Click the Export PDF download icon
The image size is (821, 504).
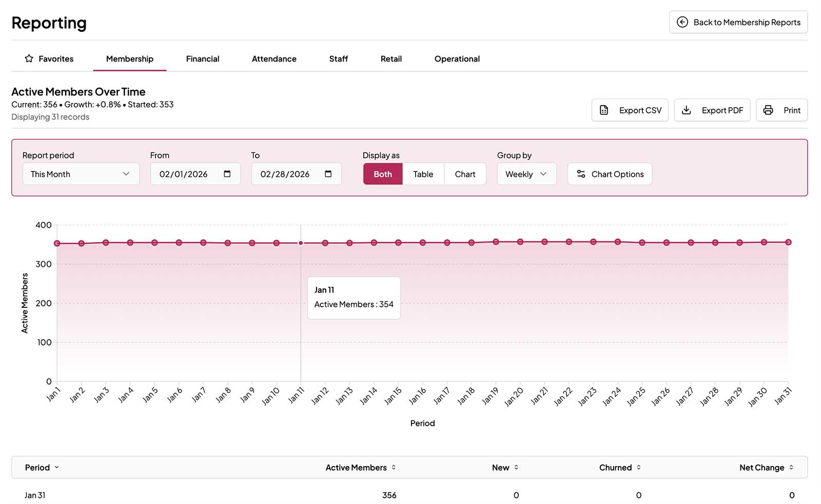click(x=687, y=110)
